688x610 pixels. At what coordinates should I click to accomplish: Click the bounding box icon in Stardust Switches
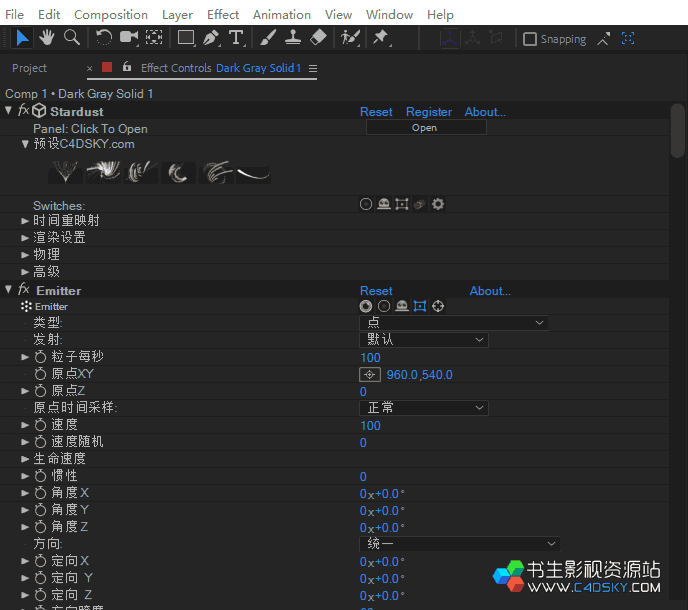pos(401,204)
